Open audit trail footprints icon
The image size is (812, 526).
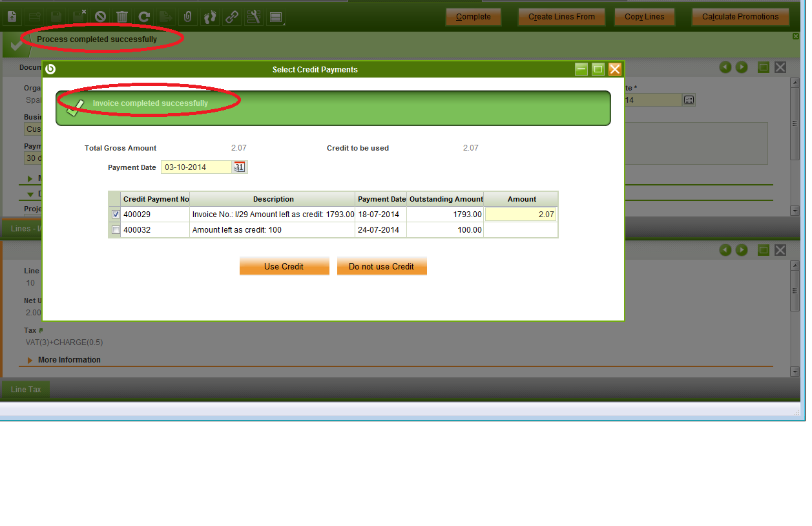pyautogui.click(x=210, y=17)
